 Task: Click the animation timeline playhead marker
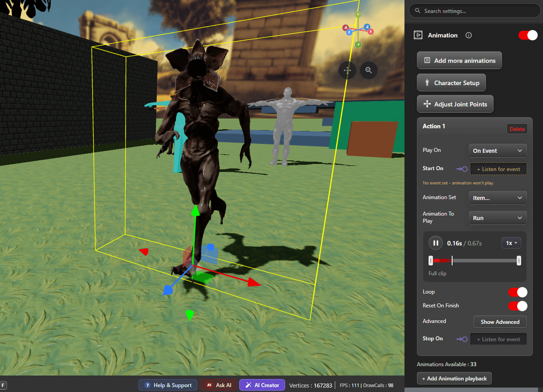pyautogui.click(x=452, y=261)
